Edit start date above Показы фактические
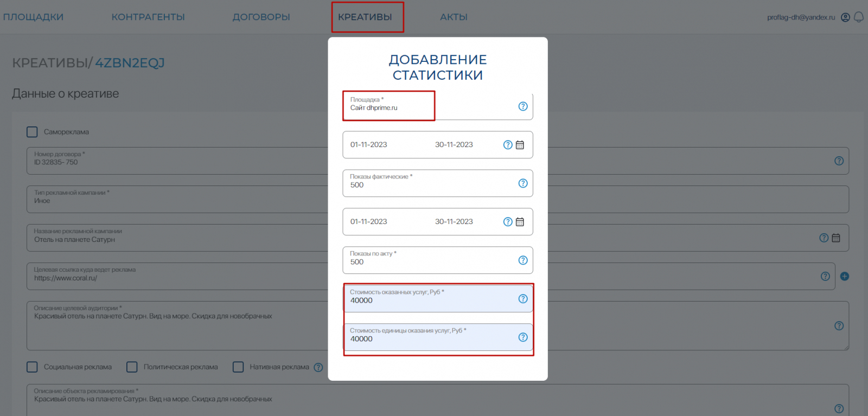This screenshot has width=868, height=416. coord(369,145)
